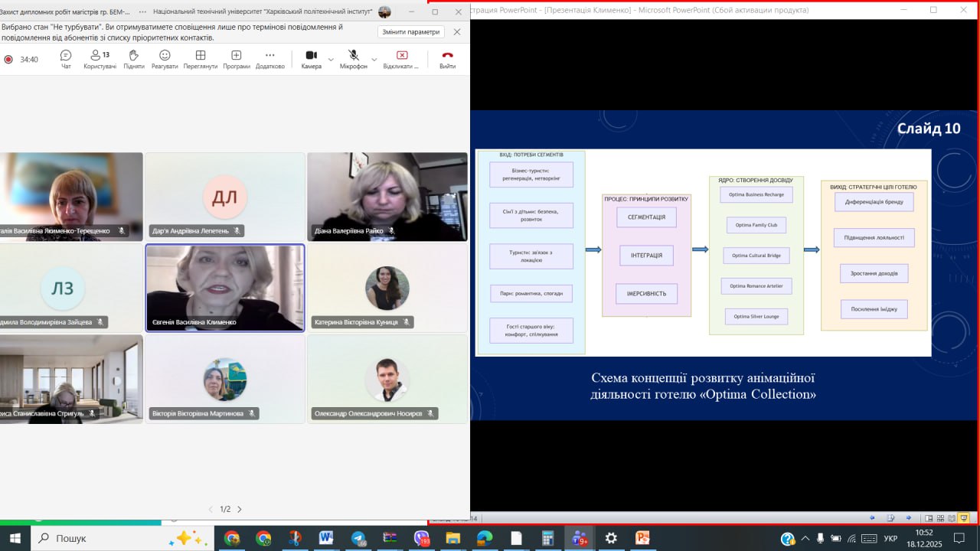Click the Зростання доходів box
980x551 pixels.
click(874, 273)
